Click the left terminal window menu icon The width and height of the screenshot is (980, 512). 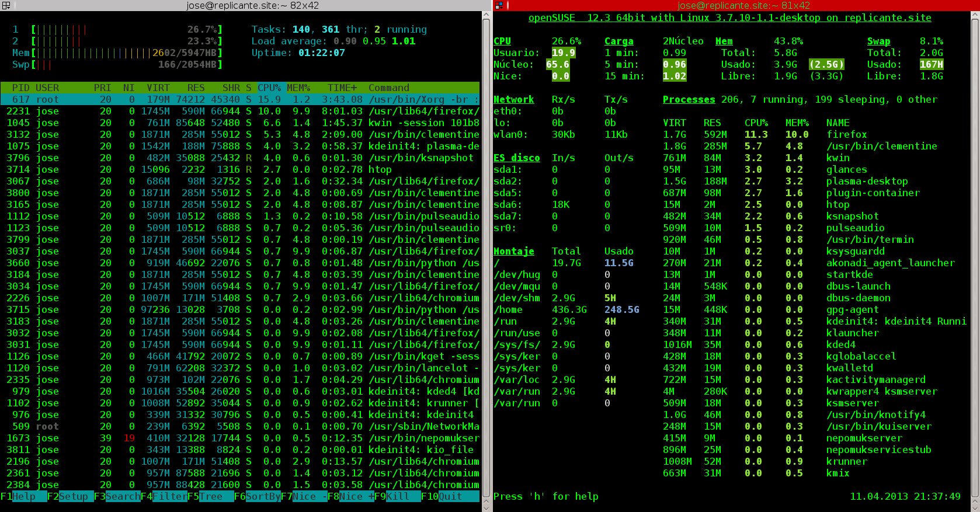coord(6,5)
